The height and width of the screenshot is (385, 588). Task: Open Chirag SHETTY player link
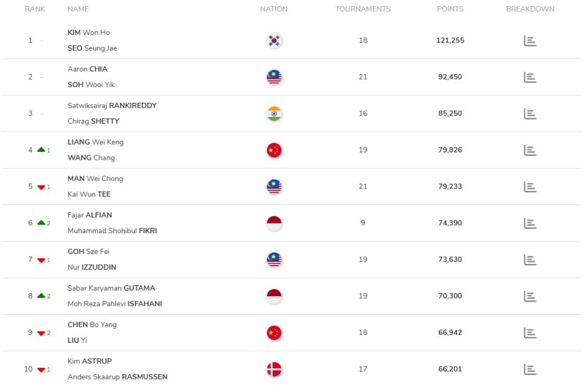(93, 121)
